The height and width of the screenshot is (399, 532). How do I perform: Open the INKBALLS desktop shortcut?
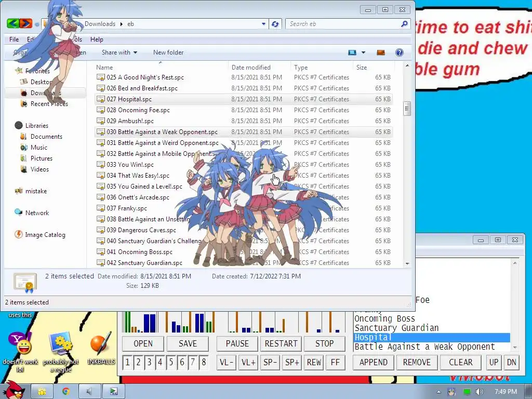pos(101,348)
